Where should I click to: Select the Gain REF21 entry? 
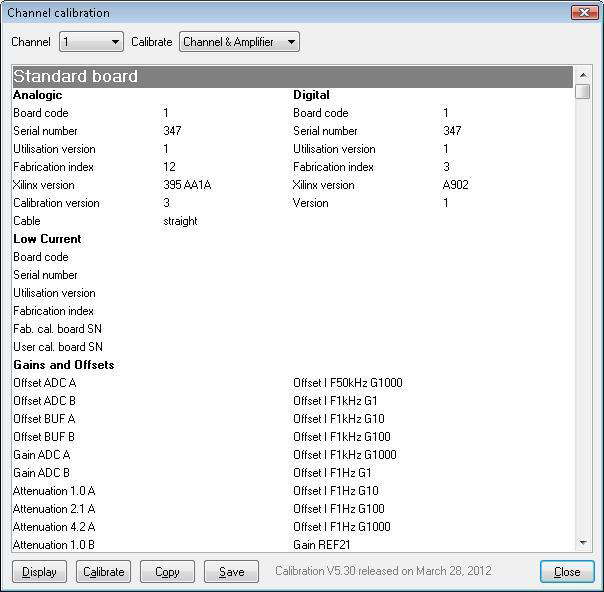(x=321, y=545)
